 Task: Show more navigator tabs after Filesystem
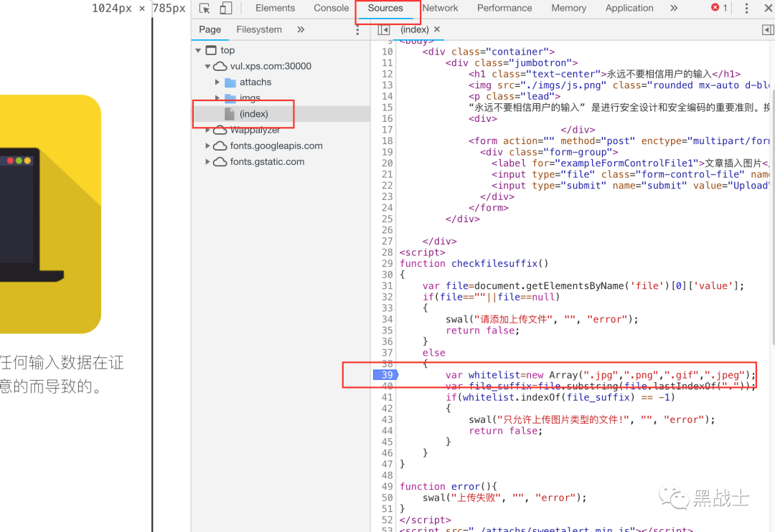coord(301,29)
